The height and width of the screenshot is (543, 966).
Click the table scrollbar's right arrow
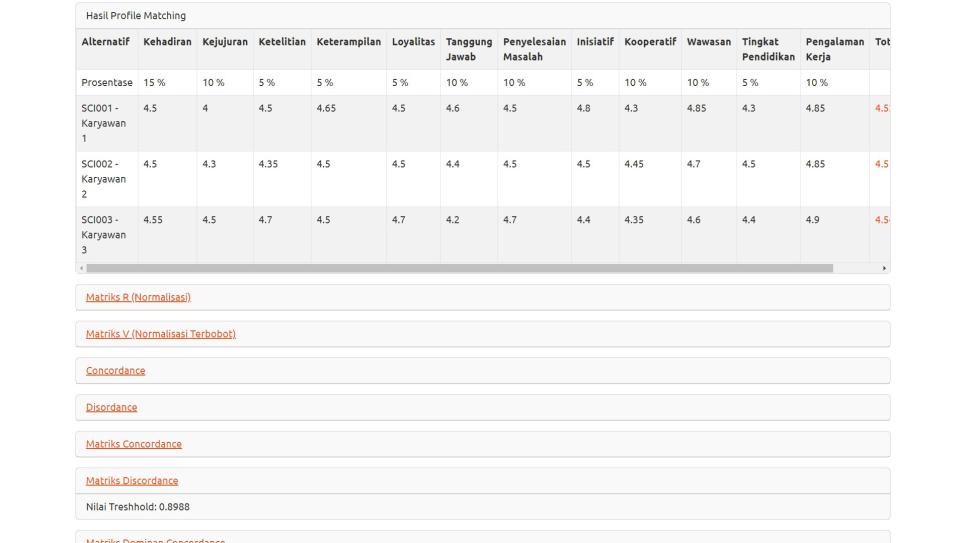884,268
